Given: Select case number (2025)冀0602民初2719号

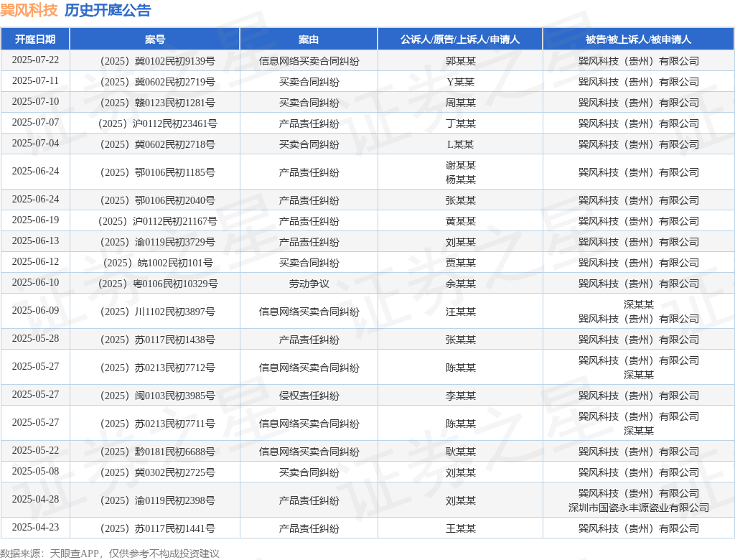Looking at the screenshot, I should point(157,82).
